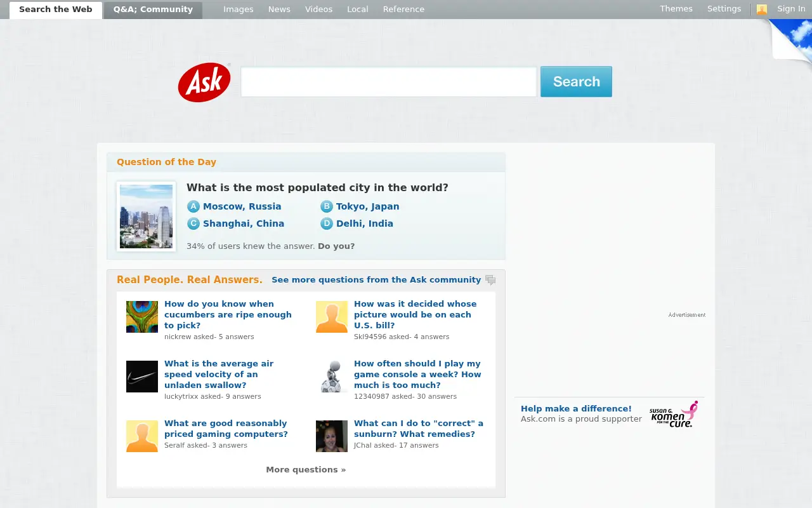Open the reasonably priced gaming computers question
This screenshot has height=508, width=812.
click(226, 429)
